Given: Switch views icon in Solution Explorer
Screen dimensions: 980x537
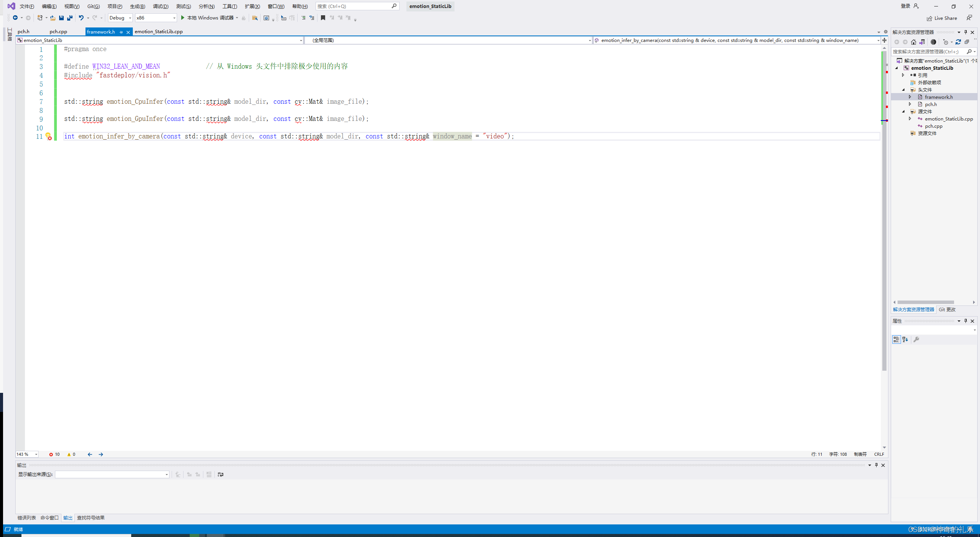Looking at the screenshot, I should click(922, 42).
